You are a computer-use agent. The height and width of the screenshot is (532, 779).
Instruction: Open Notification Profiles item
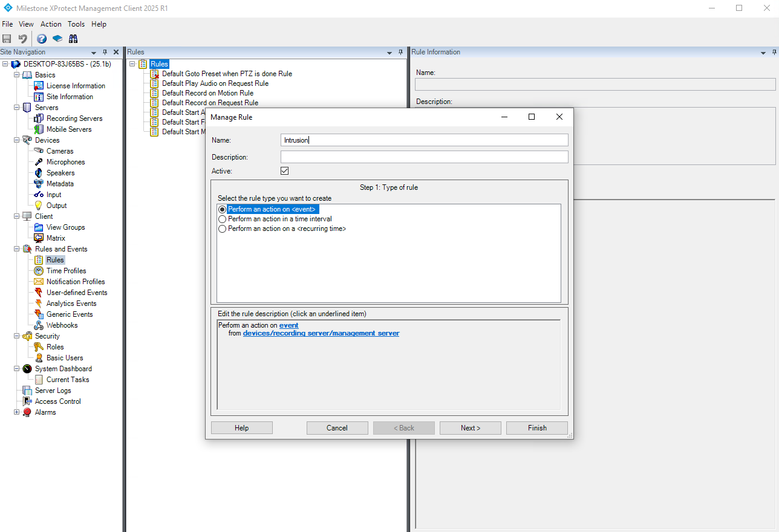click(x=76, y=282)
